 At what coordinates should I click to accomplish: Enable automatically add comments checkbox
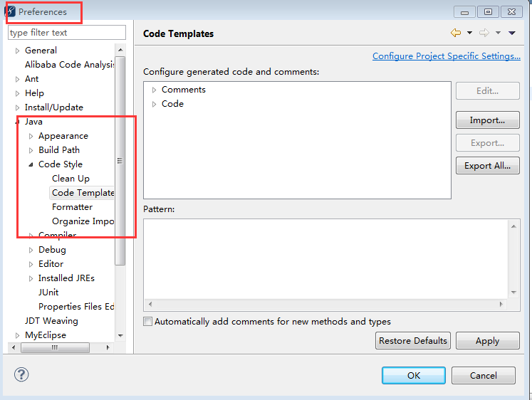(x=147, y=322)
